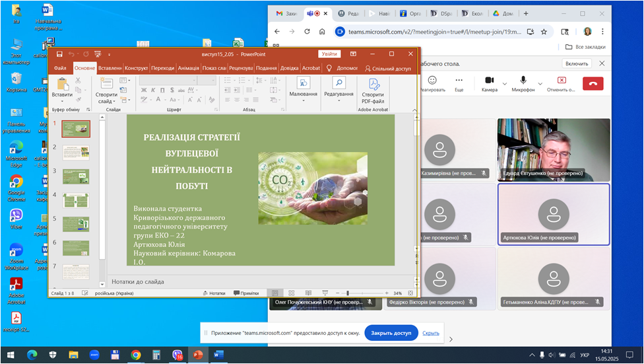Click the Save icon in PowerPoint title bar
Viewport: 644px width, 364px height.
59,54
